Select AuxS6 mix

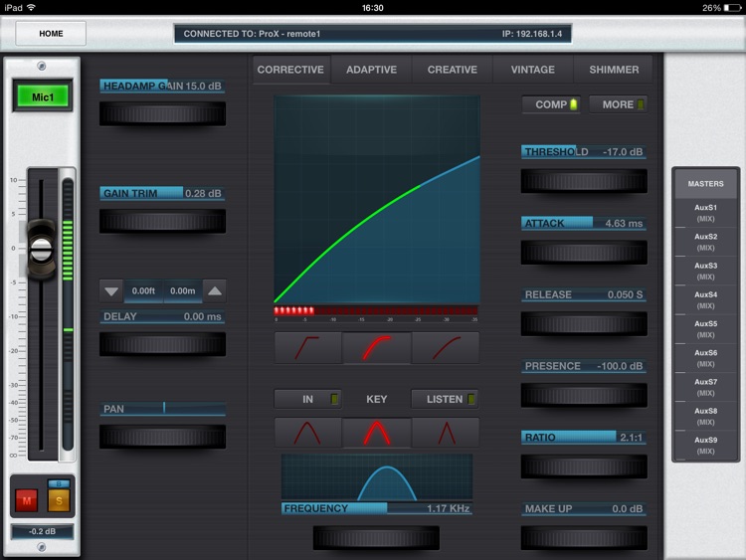click(x=705, y=358)
